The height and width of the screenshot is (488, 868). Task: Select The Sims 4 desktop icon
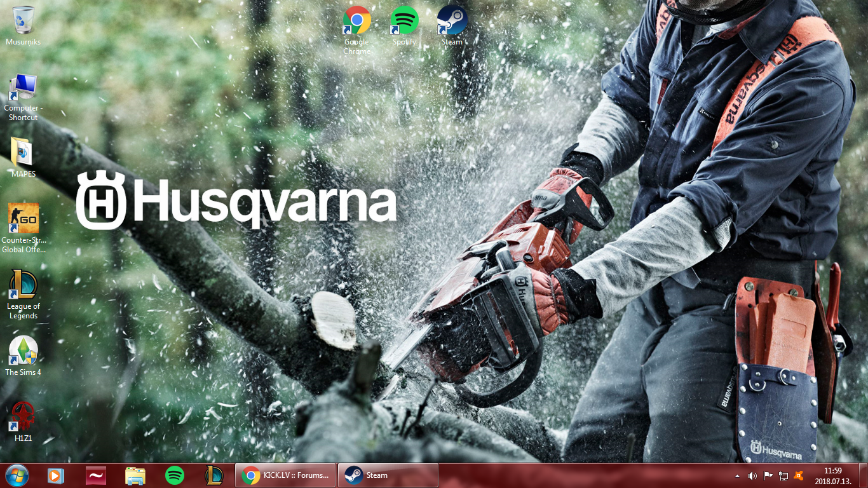[x=23, y=356]
